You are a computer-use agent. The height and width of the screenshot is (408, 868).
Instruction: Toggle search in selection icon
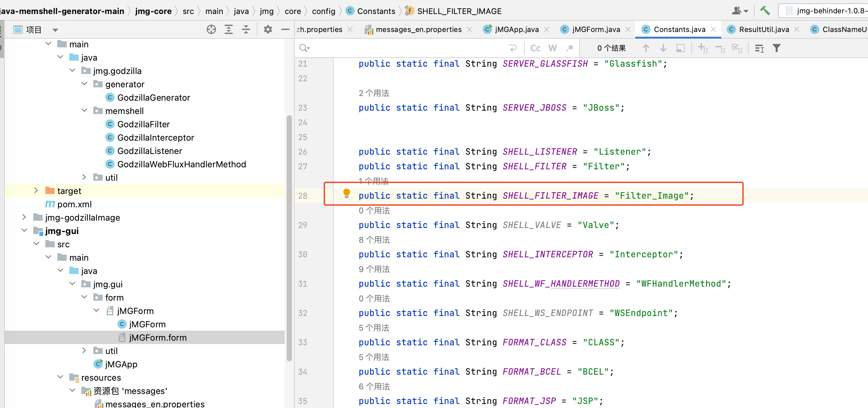(x=680, y=48)
